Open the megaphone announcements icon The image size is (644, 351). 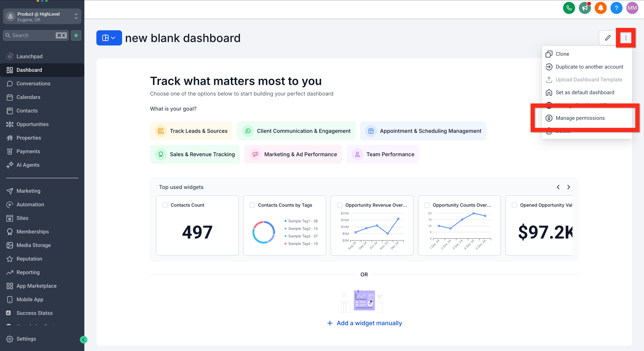pyautogui.click(x=584, y=8)
